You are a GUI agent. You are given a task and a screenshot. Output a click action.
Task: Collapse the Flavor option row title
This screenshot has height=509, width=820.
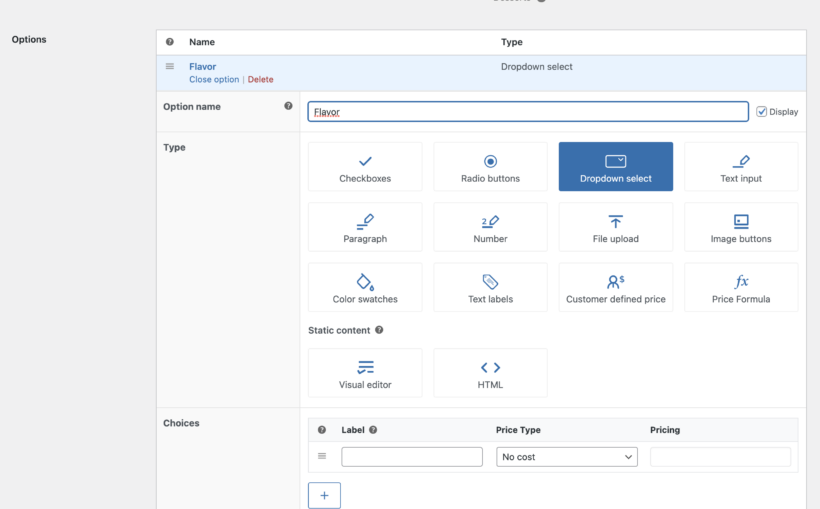tap(202, 67)
